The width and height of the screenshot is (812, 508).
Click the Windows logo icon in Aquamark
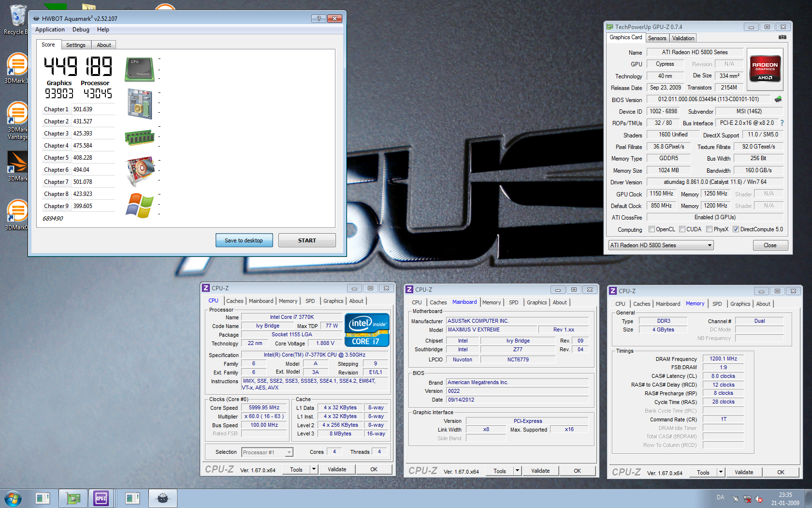(x=140, y=205)
